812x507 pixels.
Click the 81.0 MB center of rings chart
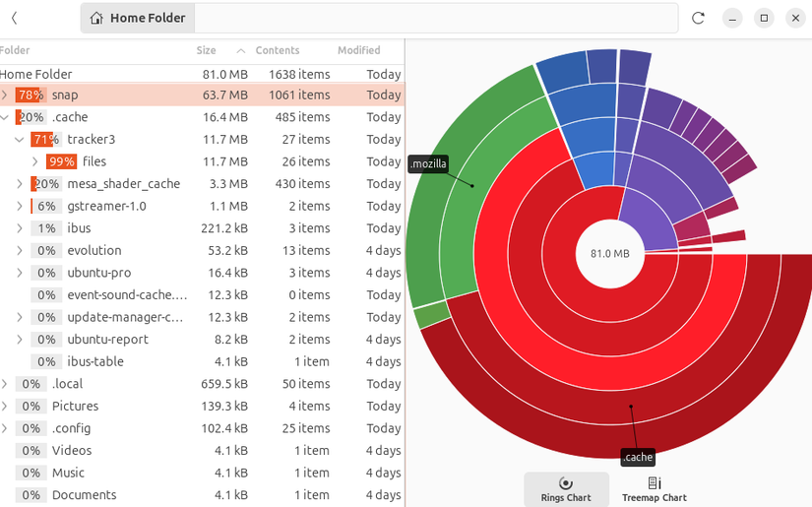coord(609,254)
